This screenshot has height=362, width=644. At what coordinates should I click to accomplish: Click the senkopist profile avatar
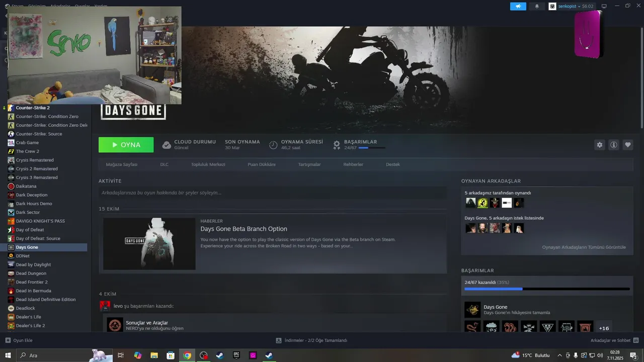[552, 6]
